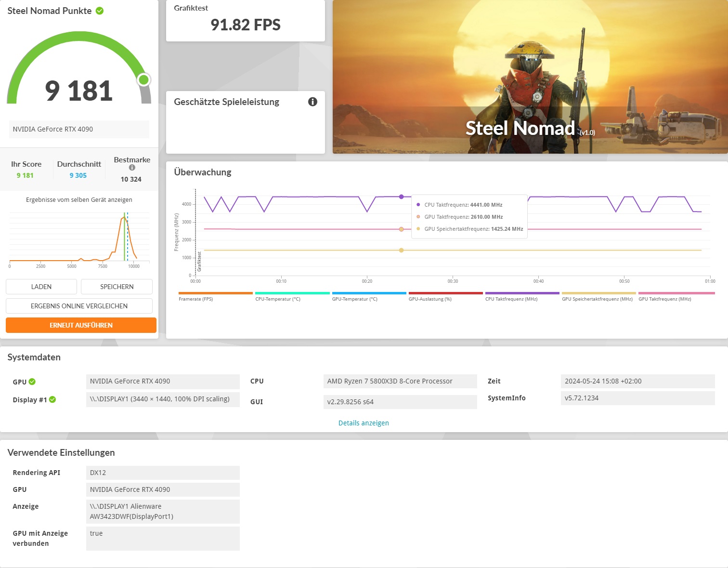Click the 91.82 FPS Grafiktest value

click(246, 25)
